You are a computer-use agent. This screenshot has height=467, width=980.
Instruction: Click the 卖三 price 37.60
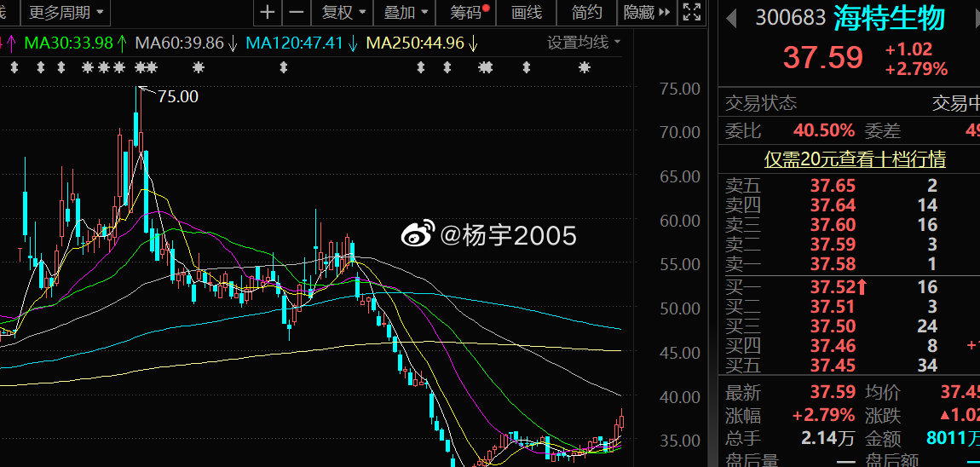coord(833,224)
